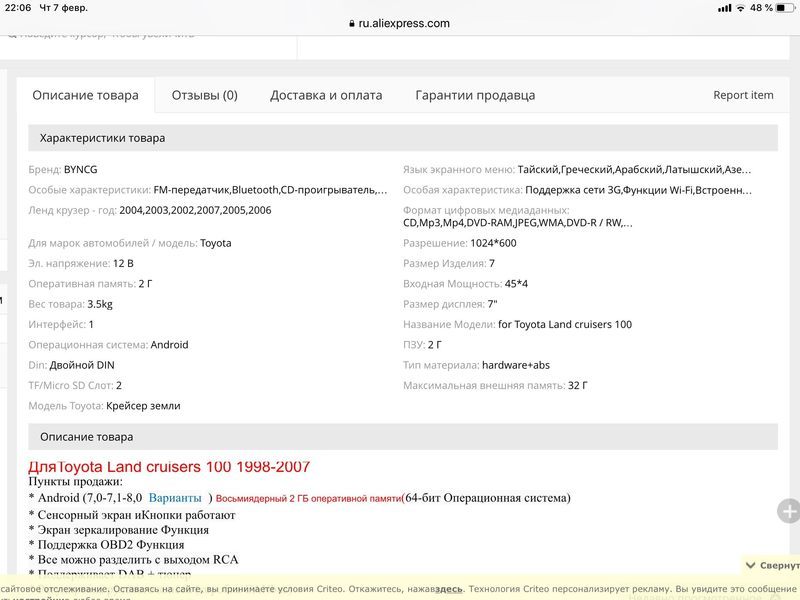The height and width of the screenshot is (600, 800).
Task: Click the car make value Toyota
Action: [x=216, y=243]
